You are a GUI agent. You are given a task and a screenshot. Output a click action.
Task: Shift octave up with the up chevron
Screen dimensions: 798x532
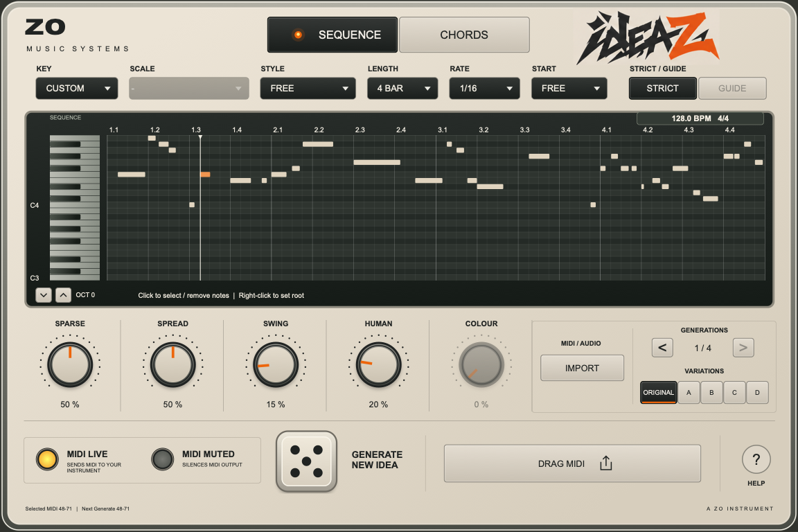[63, 295]
